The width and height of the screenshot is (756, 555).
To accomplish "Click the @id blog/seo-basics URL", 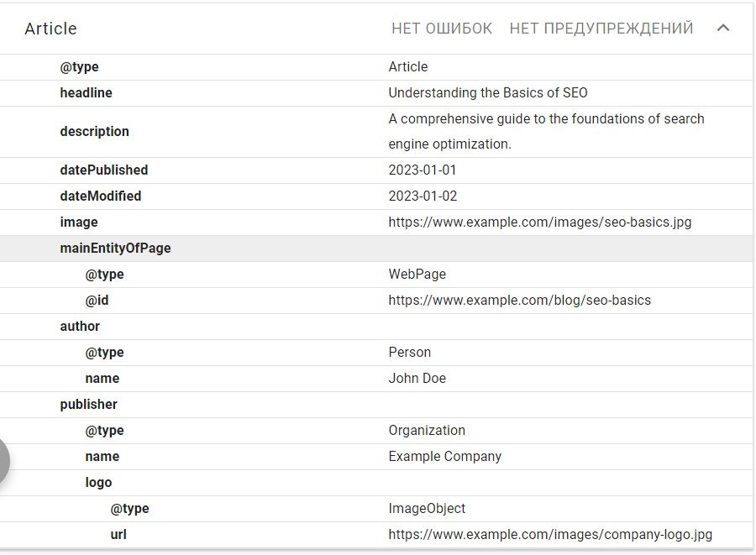I will 519,301.
